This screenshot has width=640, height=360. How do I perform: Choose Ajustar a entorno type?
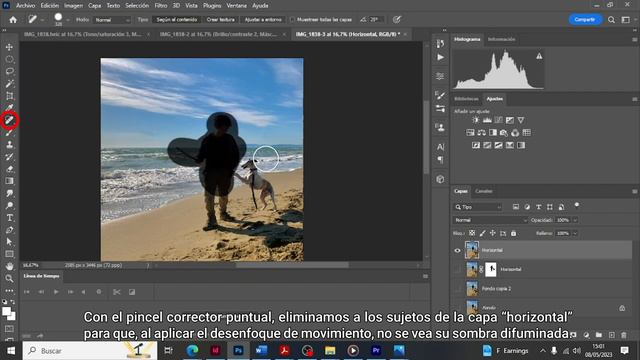click(263, 20)
